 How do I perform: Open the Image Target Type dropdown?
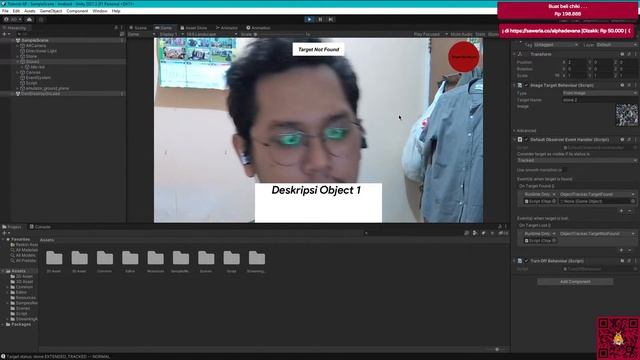point(599,93)
